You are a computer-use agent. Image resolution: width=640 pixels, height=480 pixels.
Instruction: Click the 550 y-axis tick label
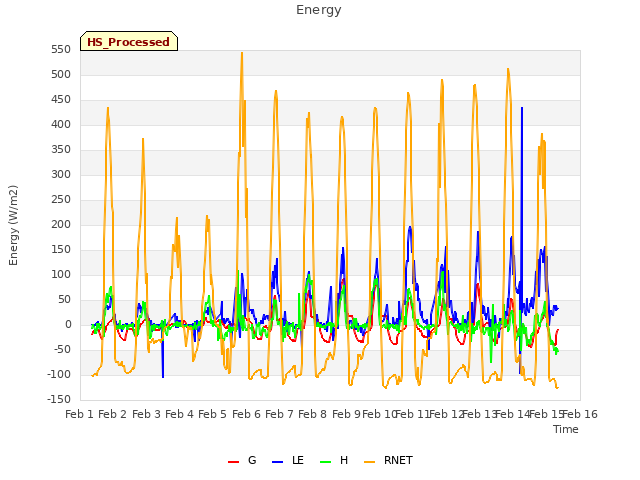[x=61, y=50]
